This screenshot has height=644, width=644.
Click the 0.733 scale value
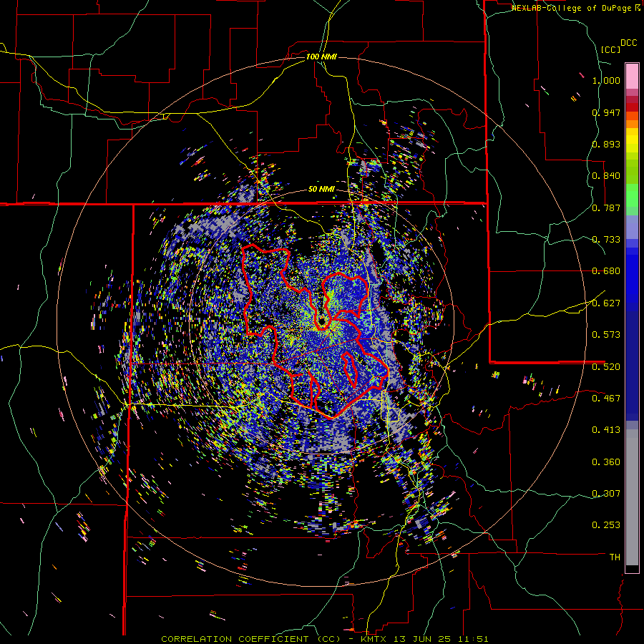pyautogui.click(x=606, y=240)
